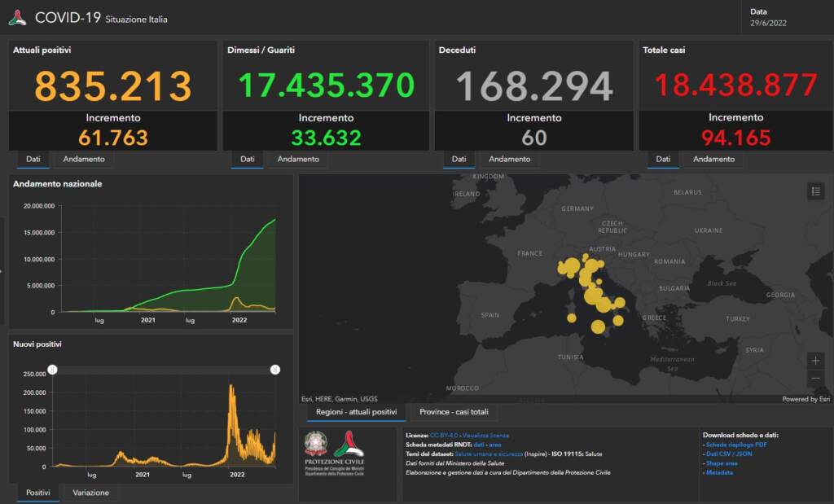834x504 pixels.
Task: Download the Dati CSV / JSON link
Action: coord(728,454)
